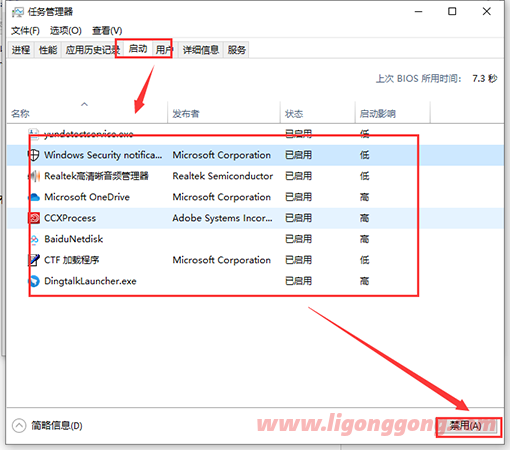Sort by the 启动影响 column header

tap(378, 114)
